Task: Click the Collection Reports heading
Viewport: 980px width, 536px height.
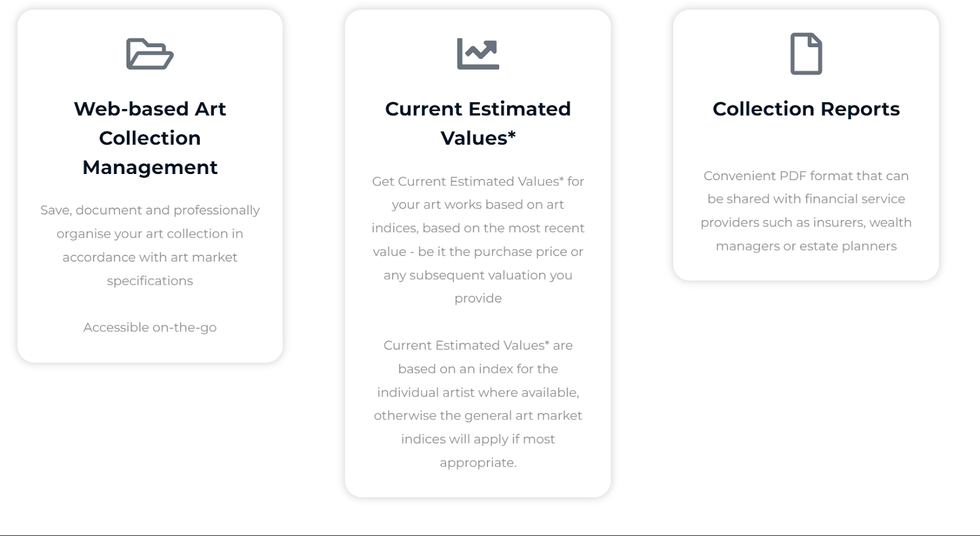Action: pyautogui.click(x=806, y=109)
